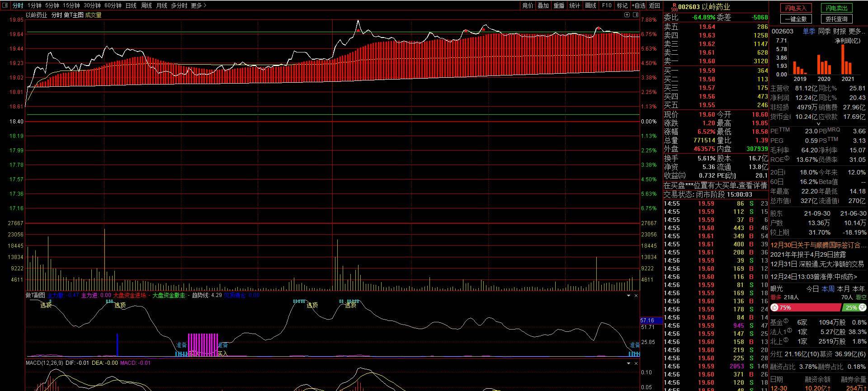Click the circled info icon next to 基金
Viewport: 868px width, 391px height.
(x=786, y=321)
